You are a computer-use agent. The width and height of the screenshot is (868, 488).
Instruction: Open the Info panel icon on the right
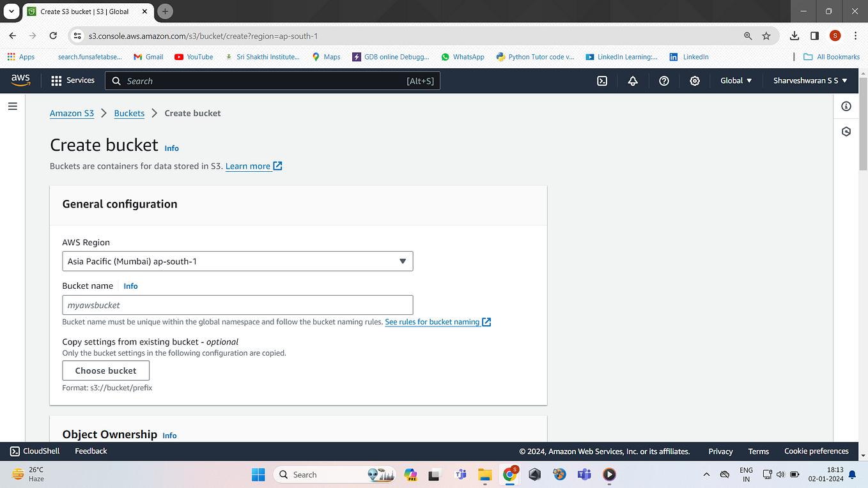846,106
